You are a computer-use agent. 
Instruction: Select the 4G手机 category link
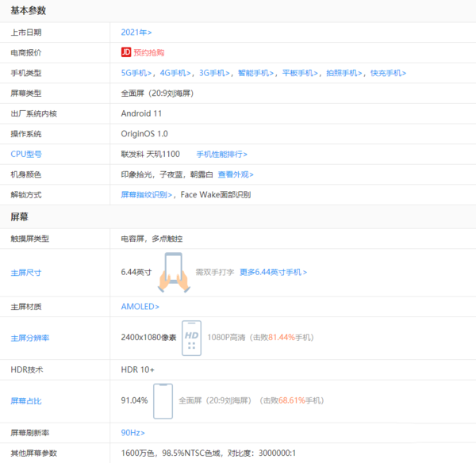[x=176, y=73]
